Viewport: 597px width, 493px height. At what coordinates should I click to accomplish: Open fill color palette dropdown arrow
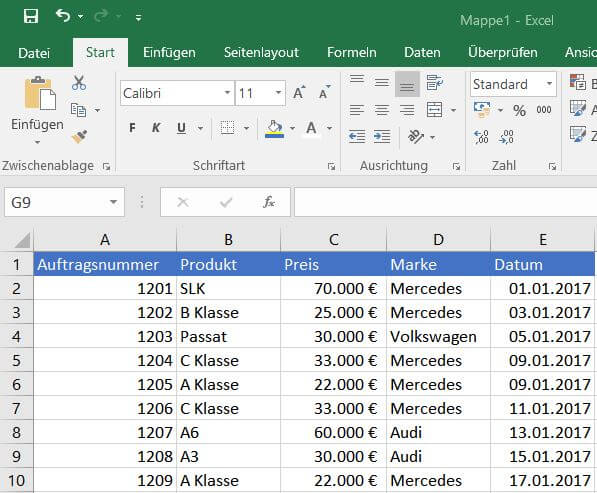click(x=292, y=128)
